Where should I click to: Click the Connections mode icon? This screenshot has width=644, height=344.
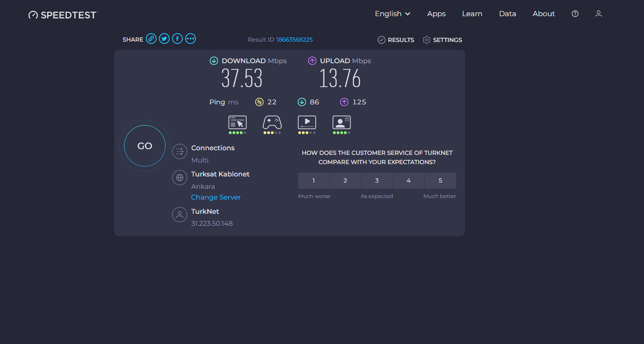pos(180,152)
